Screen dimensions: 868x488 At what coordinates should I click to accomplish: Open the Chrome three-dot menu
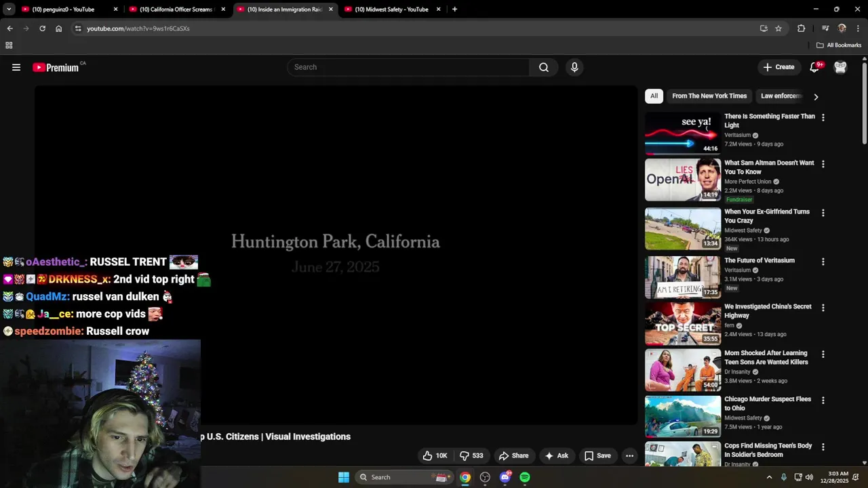pos(858,28)
